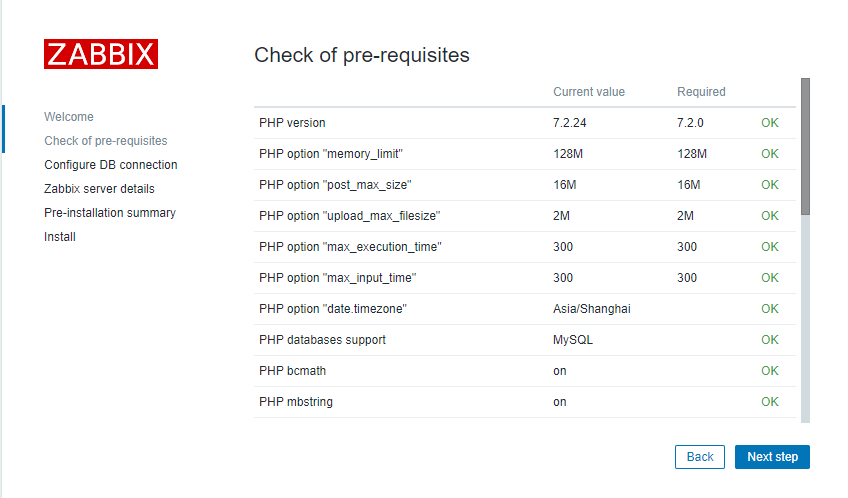Click the ZABBIX logo
Viewport: 848px width, 498px height.
click(100, 54)
